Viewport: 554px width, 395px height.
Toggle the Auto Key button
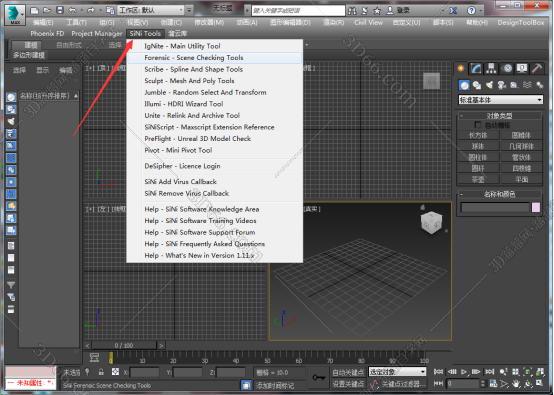348,372
